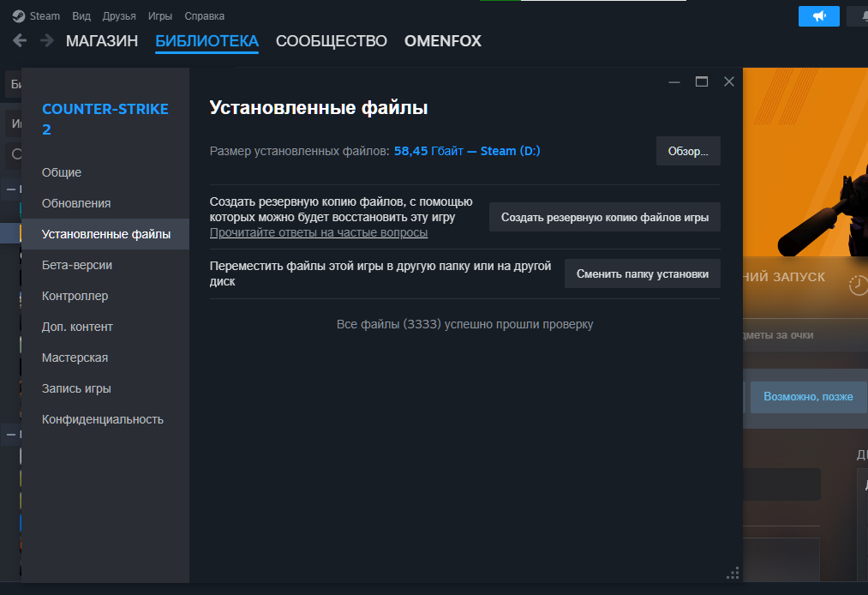Click the clock icon near ЗАПУСК label
Image resolution: width=868 pixels, height=595 pixels.
(858, 285)
